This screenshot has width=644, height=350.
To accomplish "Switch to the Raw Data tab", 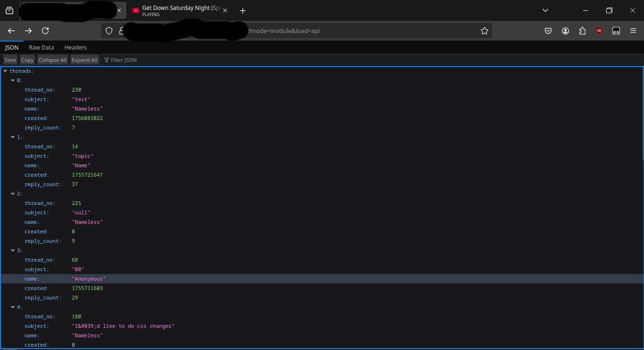I will pos(42,47).
